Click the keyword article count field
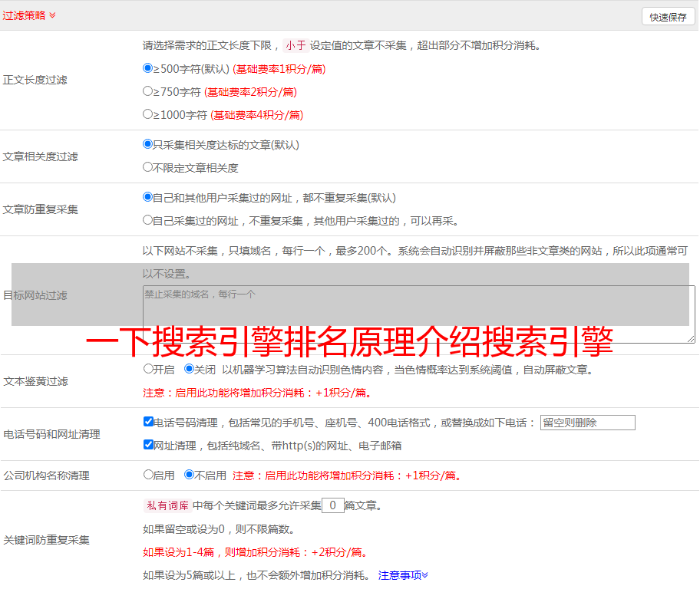The height and width of the screenshot is (589, 700). (x=332, y=505)
